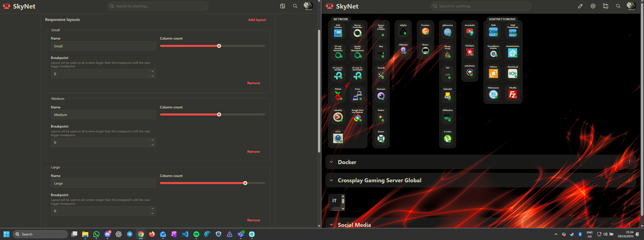The image size is (644, 240).
Task: Open the Crossplay Gaming Server three-dot menu
Action: (x=629, y=180)
